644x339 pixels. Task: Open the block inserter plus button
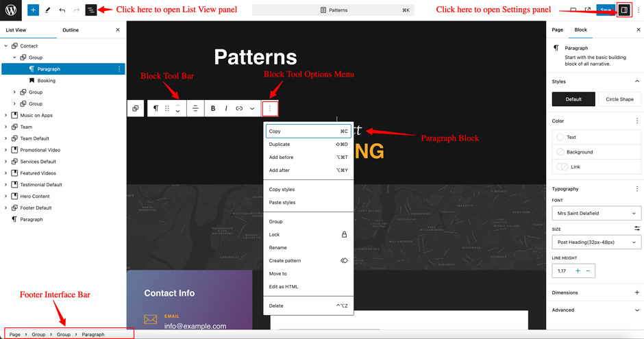pyautogui.click(x=33, y=10)
